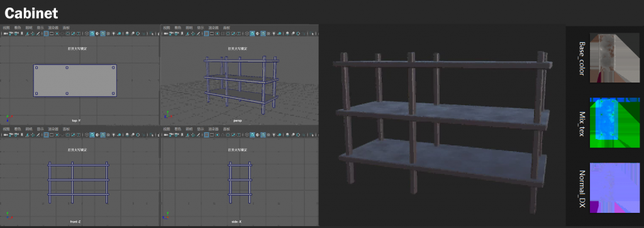The width and height of the screenshot is (644, 228).
Task: Click Image Plane icon in top panel toolbar
Action: [x=27, y=34]
